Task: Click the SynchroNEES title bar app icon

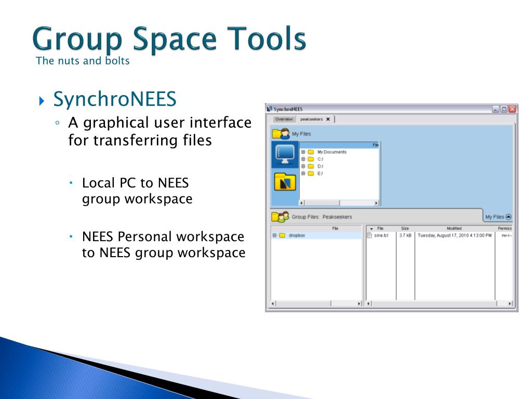Action: coord(270,109)
